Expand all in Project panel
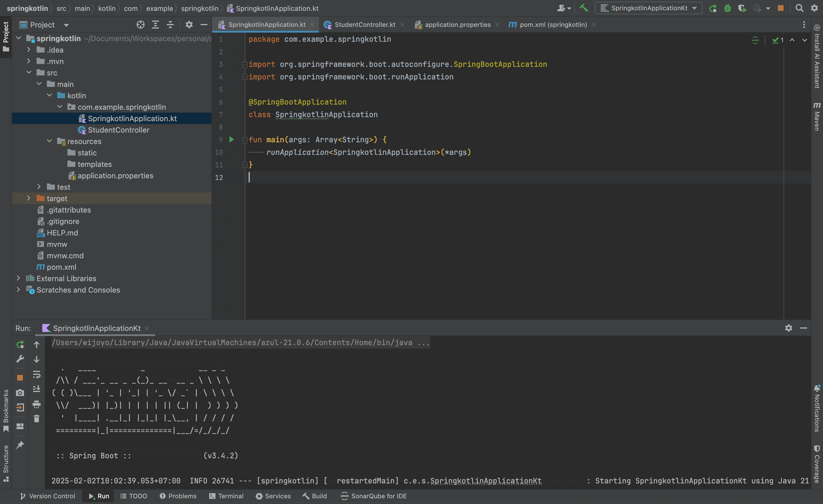 click(155, 24)
